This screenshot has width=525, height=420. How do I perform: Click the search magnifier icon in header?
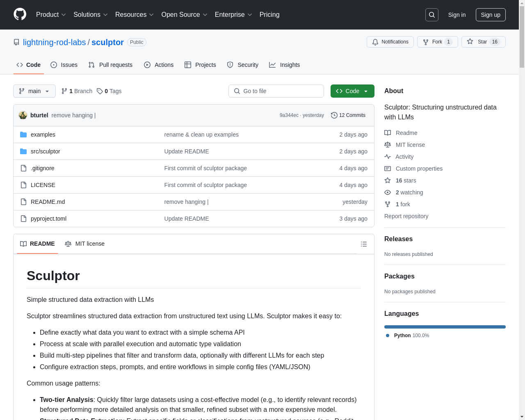(432, 15)
